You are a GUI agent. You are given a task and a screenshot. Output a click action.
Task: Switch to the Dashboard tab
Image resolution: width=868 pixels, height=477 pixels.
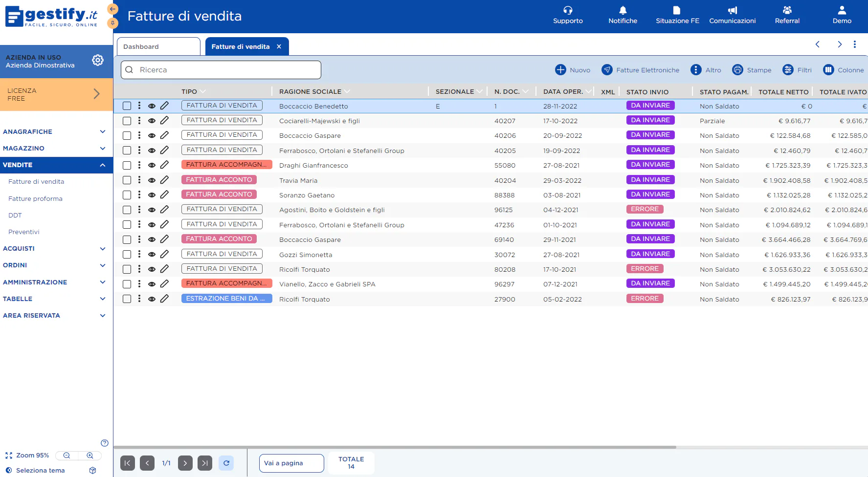click(158, 46)
